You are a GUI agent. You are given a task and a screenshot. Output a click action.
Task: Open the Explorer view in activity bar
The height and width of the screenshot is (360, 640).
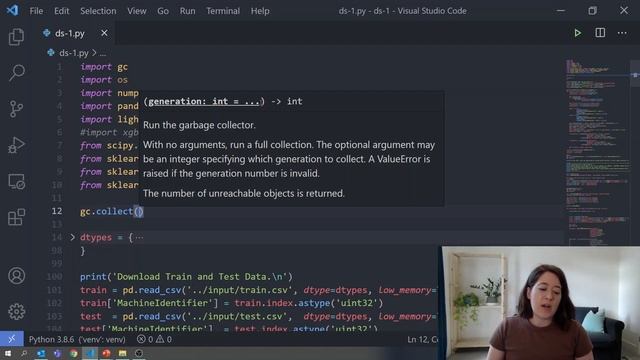[x=16, y=37]
